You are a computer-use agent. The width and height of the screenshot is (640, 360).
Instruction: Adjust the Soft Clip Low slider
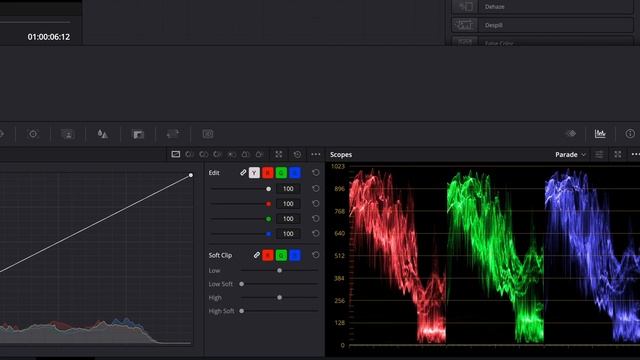click(280, 270)
